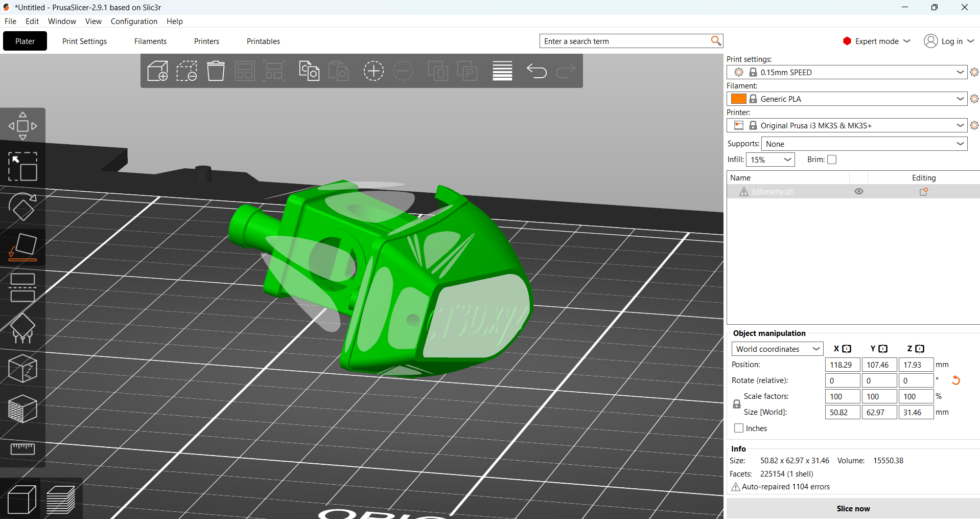The image size is (980, 519).
Task: Open the Edit menu
Action: (32, 21)
